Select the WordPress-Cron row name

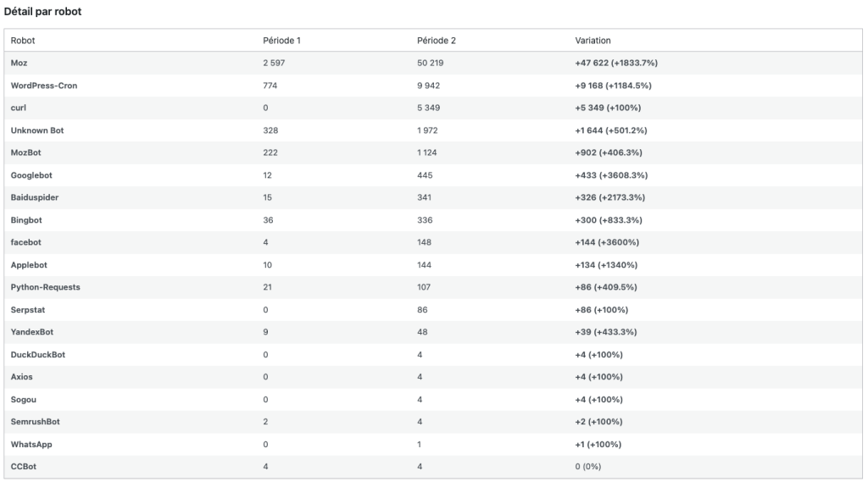tap(44, 86)
